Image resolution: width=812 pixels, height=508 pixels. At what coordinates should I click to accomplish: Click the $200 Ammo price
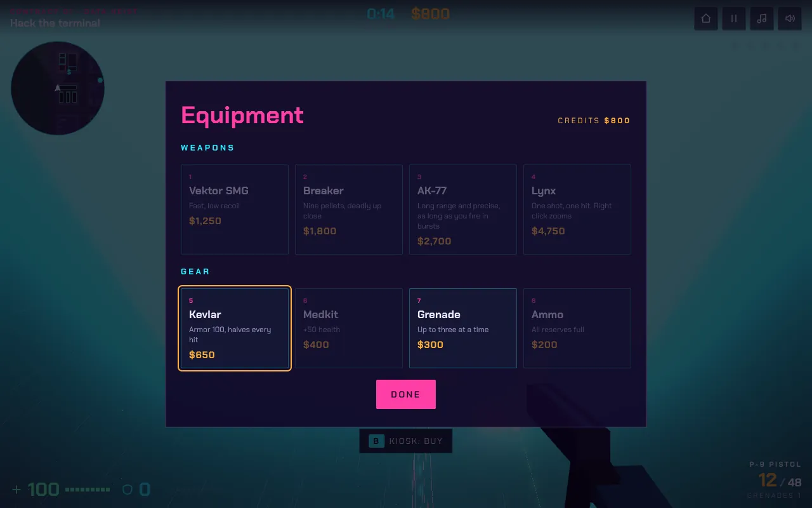(x=544, y=345)
